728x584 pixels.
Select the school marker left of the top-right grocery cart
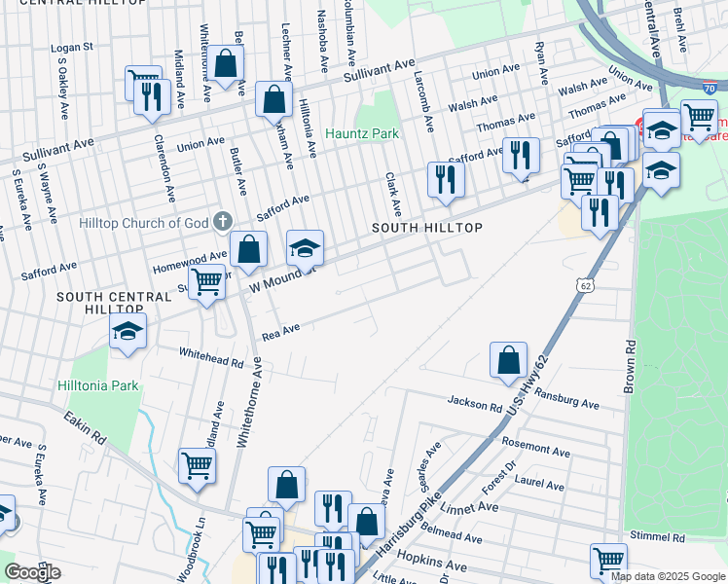(x=662, y=130)
